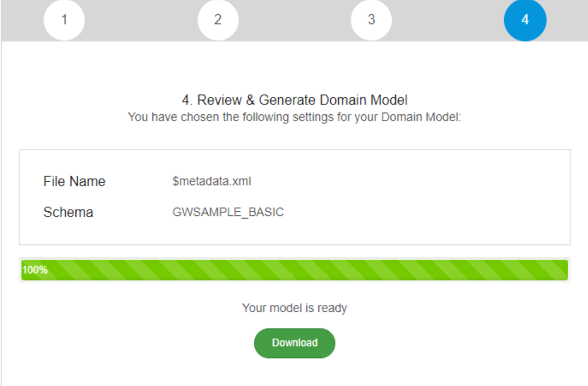Return to wizard step 3
This screenshot has width=588, height=386.
point(371,19)
